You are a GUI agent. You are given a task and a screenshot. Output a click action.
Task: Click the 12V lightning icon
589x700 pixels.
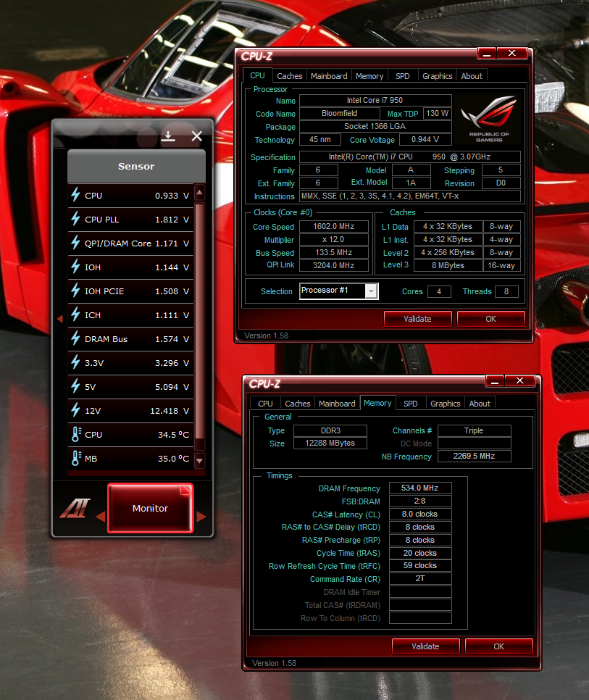point(75,410)
